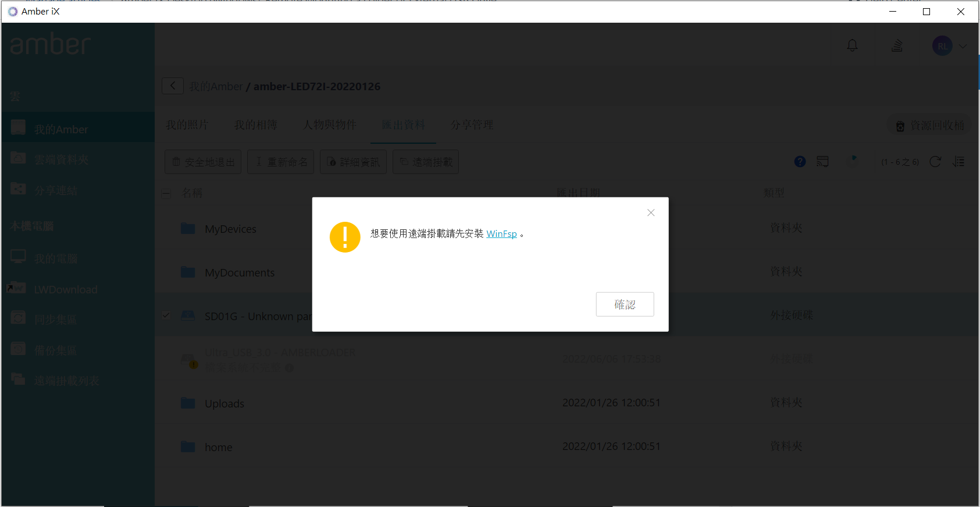Sort by 名稱 column header
The height and width of the screenshot is (507, 980).
coord(192,193)
